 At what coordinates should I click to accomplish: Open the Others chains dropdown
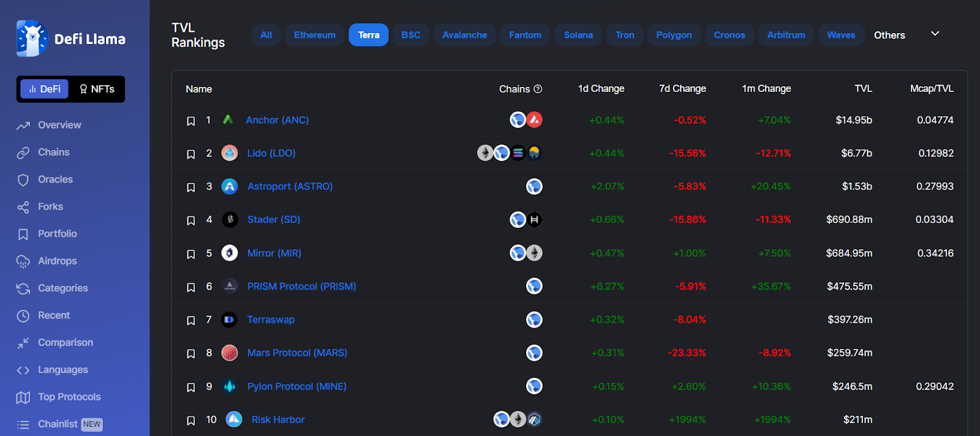tap(906, 35)
